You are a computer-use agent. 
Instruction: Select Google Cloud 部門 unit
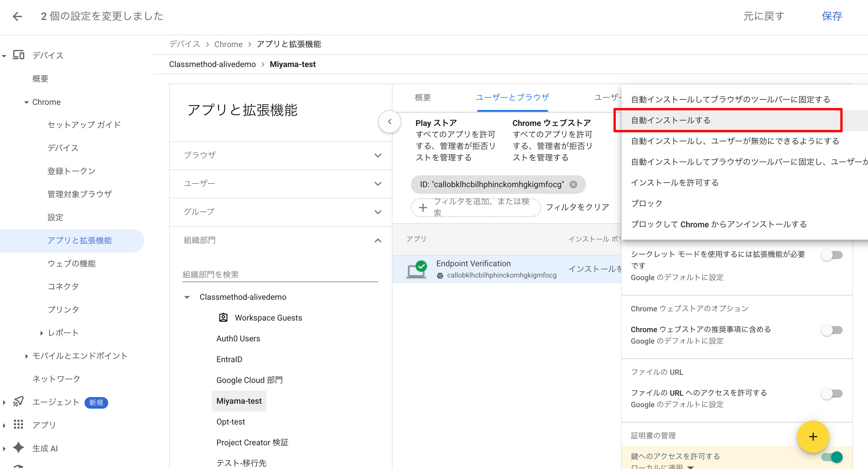pos(249,380)
